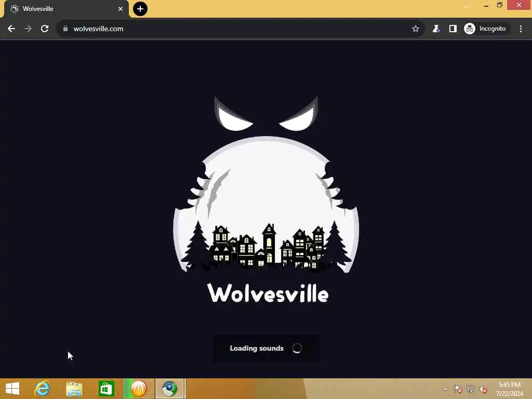Image resolution: width=532 pixels, height=399 pixels.
Task: Minimize the browser window
Action: pos(486,5)
